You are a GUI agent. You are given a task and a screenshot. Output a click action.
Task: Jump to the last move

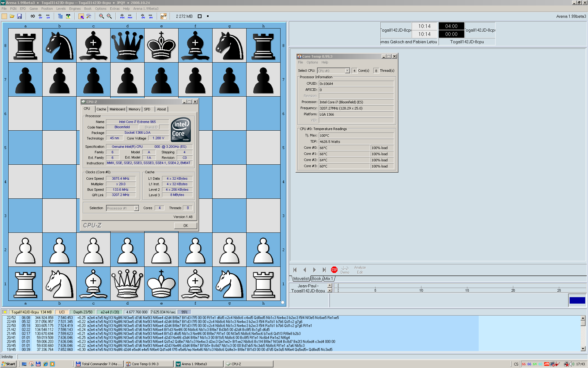[x=324, y=270]
